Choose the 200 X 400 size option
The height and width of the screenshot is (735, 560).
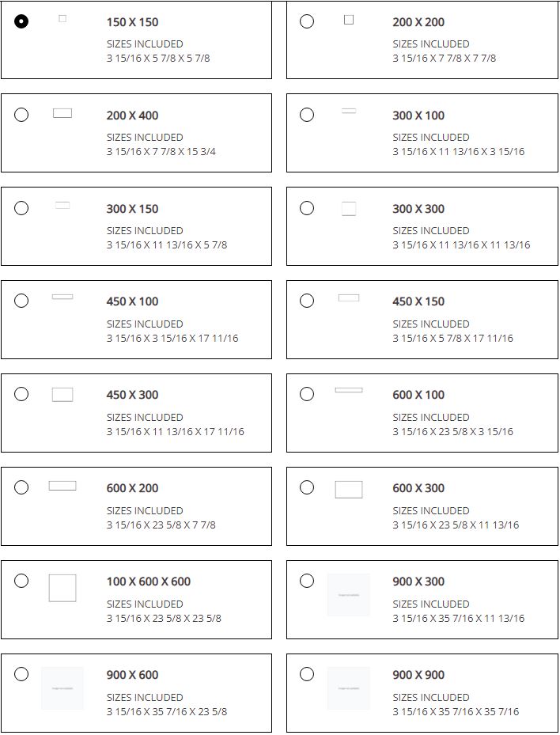21,115
